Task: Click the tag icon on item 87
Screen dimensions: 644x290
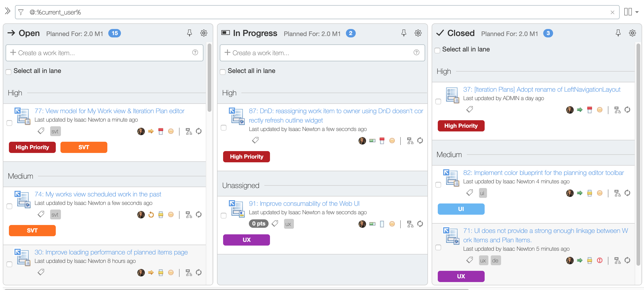Action: (255, 140)
